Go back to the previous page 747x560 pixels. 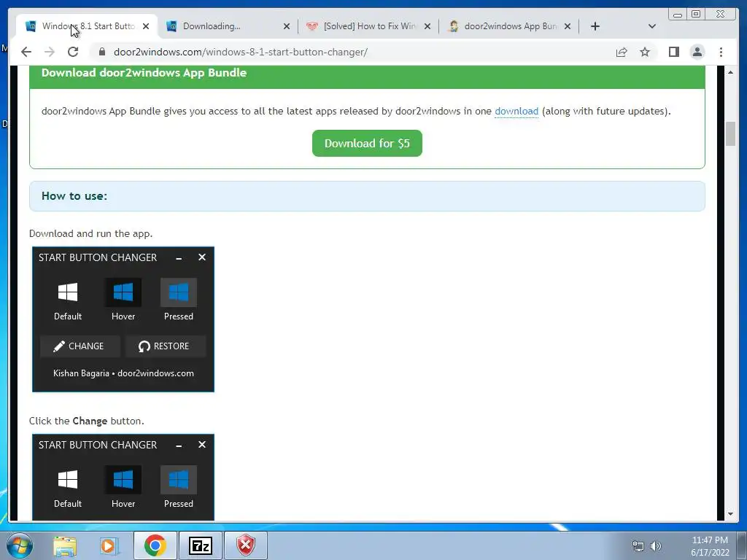(26, 52)
